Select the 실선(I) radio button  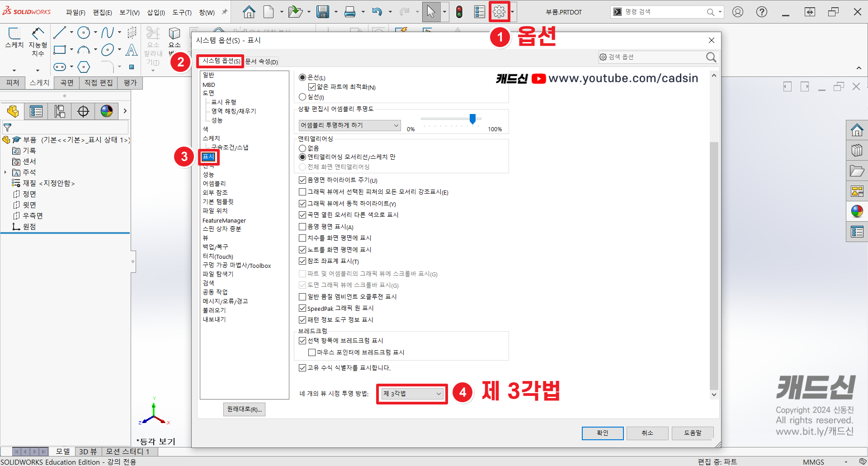(302, 97)
